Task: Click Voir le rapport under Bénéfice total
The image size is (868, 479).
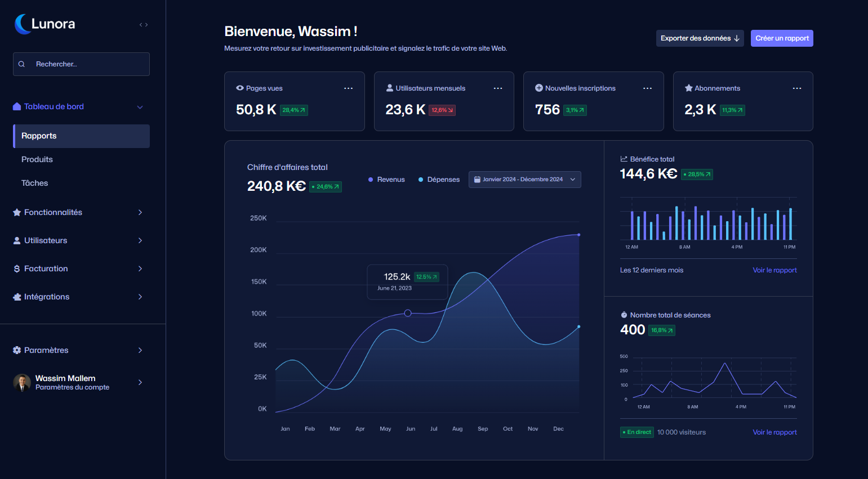Action: (774, 270)
